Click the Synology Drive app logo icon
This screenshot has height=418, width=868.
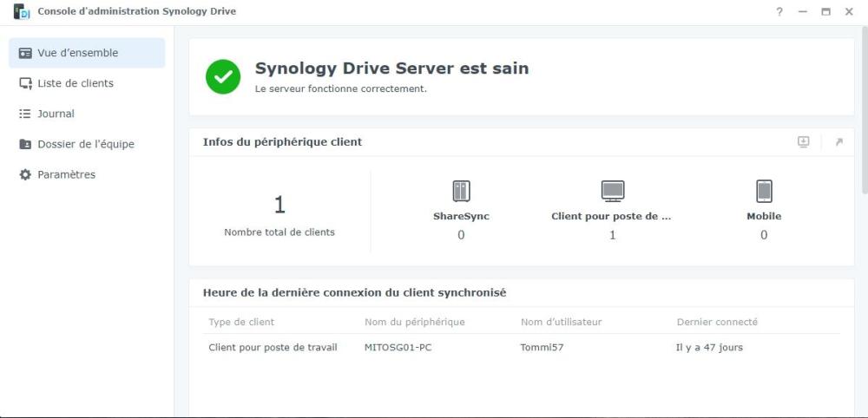point(22,11)
